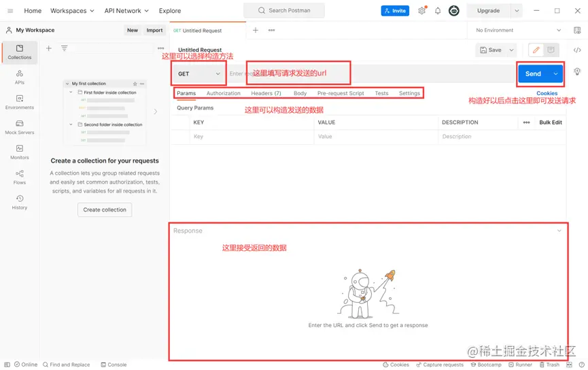This screenshot has height=370, width=588.
Task: Open the Cookies link under Send
Action: 547,93
